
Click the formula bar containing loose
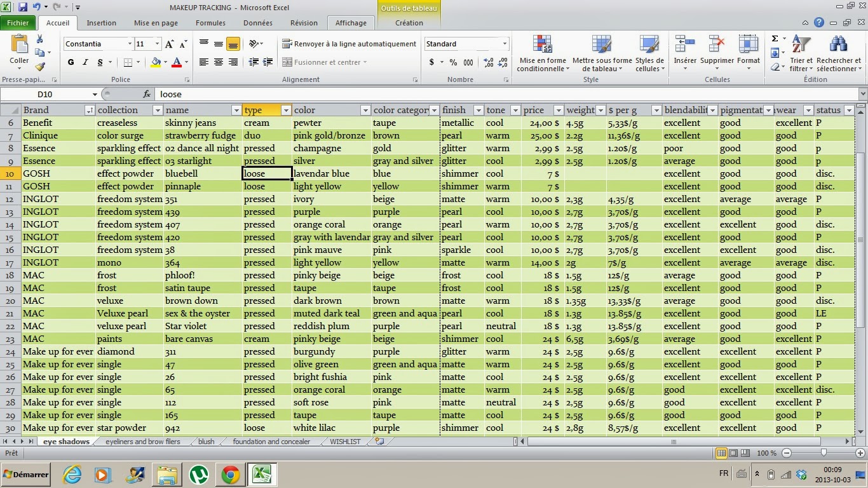(x=507, y=94)
